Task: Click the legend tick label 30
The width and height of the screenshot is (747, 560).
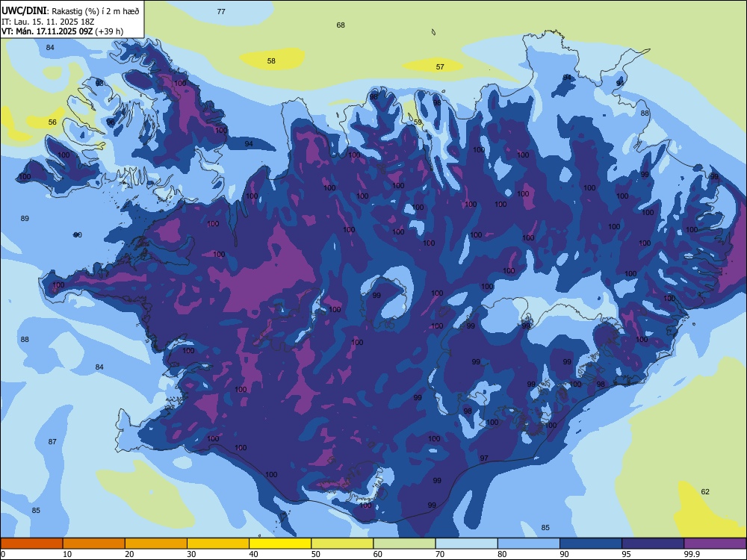Action: tap(191, 554)
